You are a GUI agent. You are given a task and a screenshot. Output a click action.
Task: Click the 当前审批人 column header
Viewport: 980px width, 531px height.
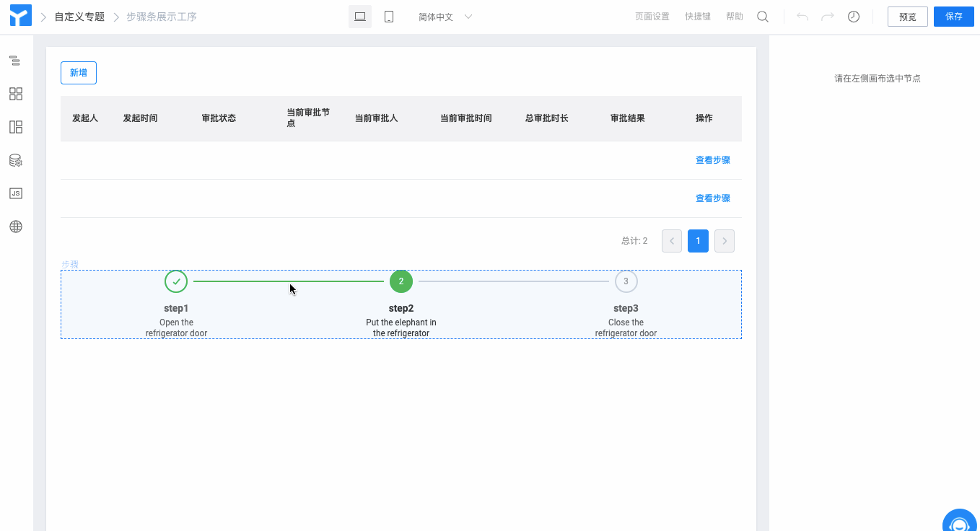376,118
